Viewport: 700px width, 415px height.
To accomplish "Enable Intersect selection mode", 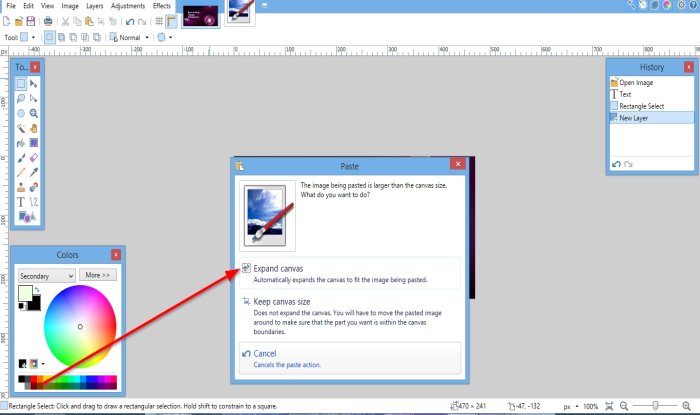I will pyautogui.click(x=85, y=37).
